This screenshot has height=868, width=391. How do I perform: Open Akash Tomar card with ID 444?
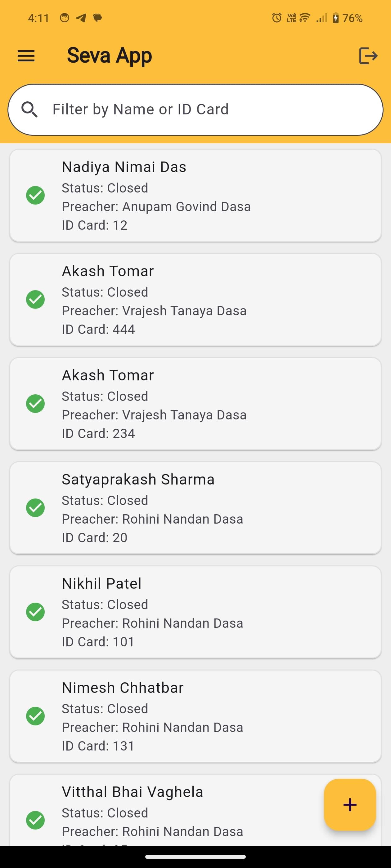[x=195, y=299]
